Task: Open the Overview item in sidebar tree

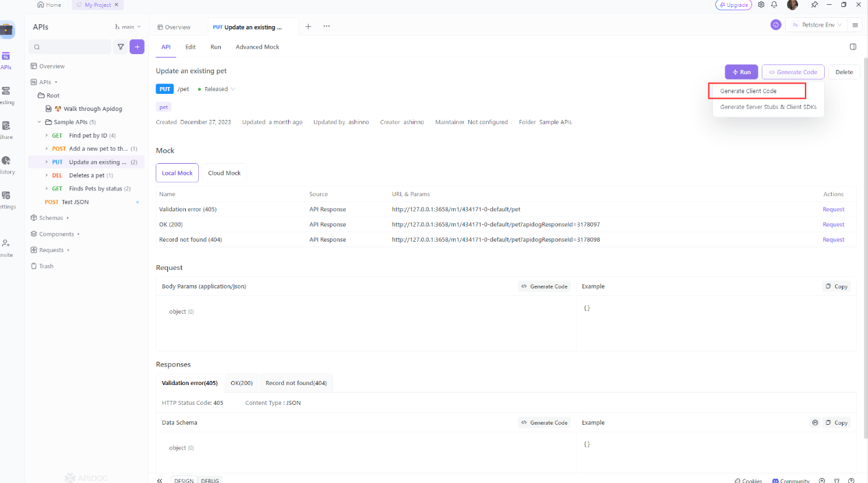Action: tap(47, 66)
